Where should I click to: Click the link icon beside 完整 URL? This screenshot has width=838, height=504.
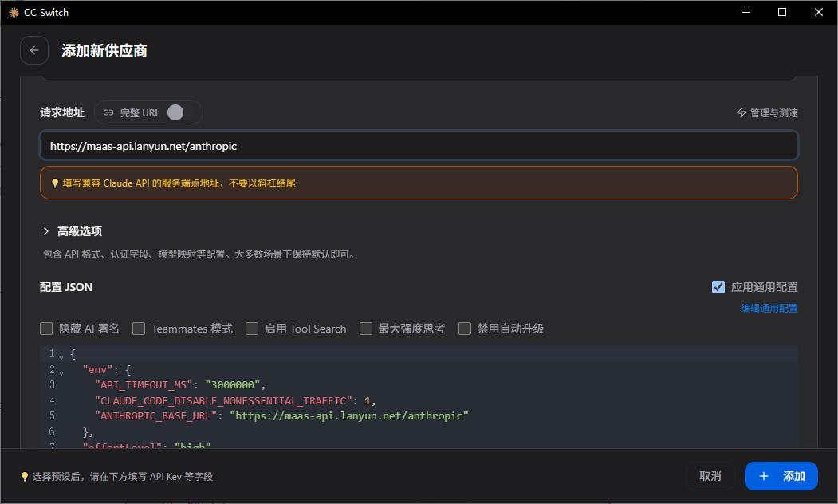108,112
